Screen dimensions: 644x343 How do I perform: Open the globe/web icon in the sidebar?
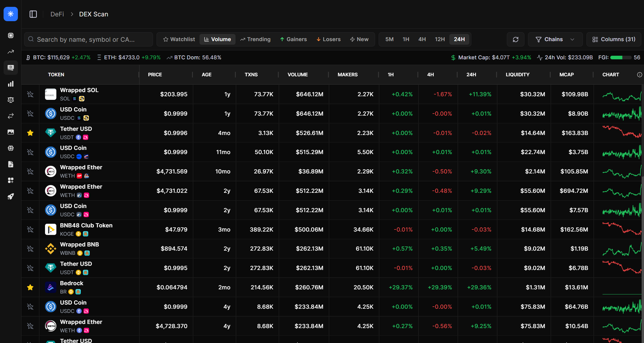coord(11,148)
